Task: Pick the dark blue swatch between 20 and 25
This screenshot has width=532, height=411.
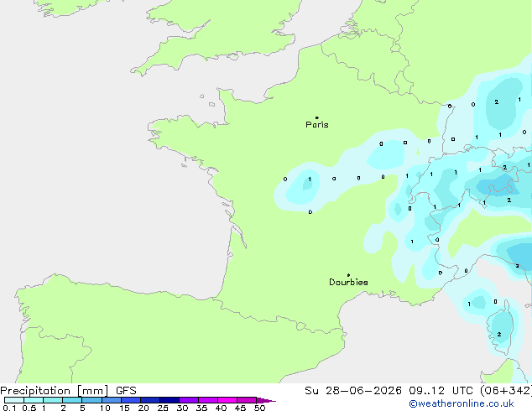Action: point(150,400)
